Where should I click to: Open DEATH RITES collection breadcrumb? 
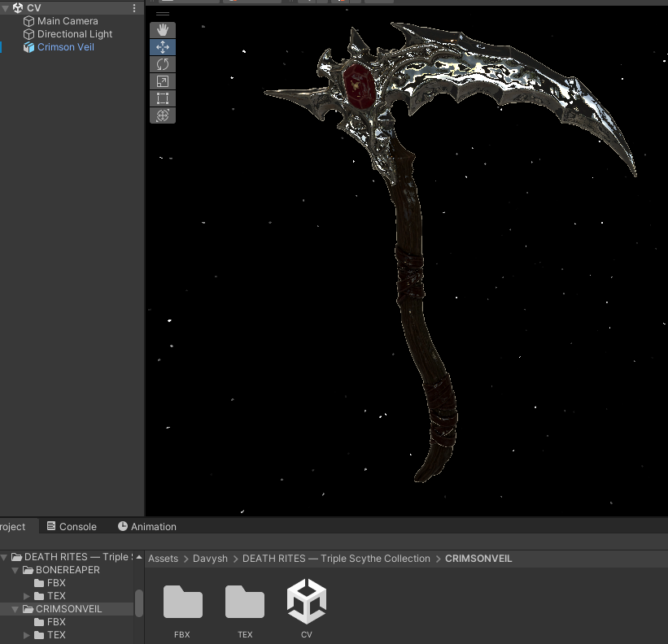pos(336,559)
